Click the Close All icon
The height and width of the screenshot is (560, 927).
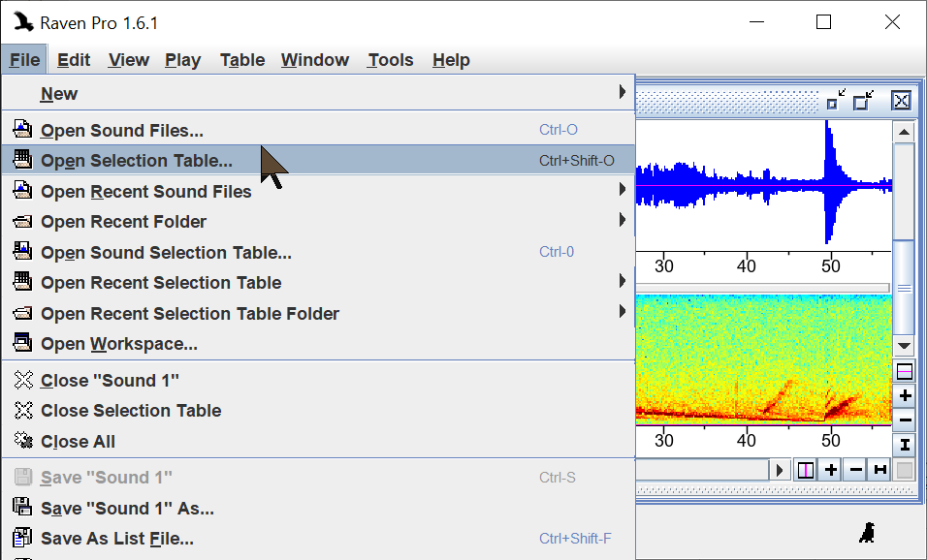pyautogui.click(x=23, y=440)
